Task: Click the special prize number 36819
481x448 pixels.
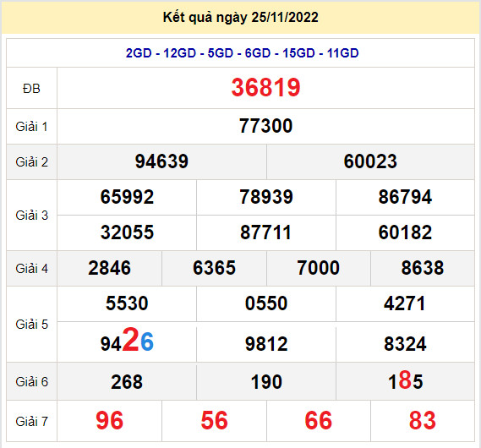Action: click(265, 88)
